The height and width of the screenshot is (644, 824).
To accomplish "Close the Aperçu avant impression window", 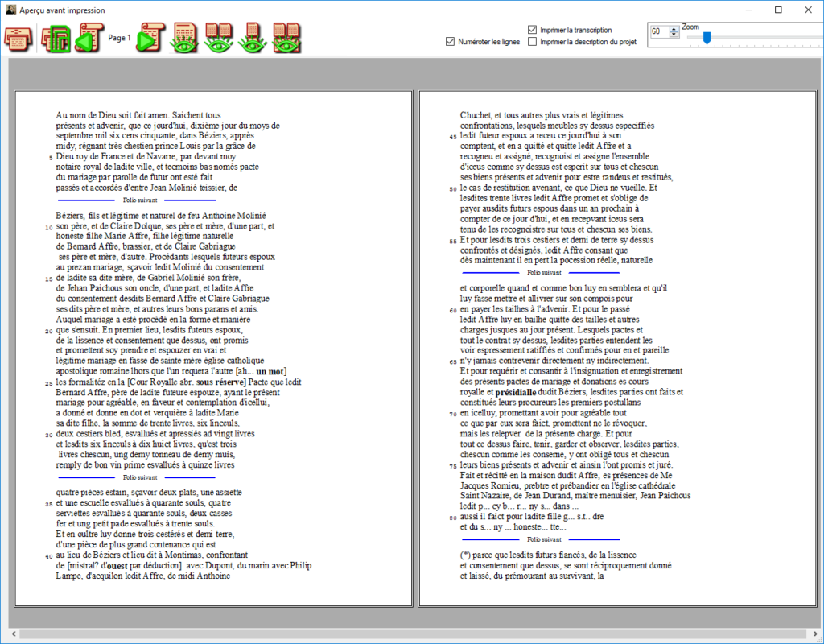I will tap(808, 10).
